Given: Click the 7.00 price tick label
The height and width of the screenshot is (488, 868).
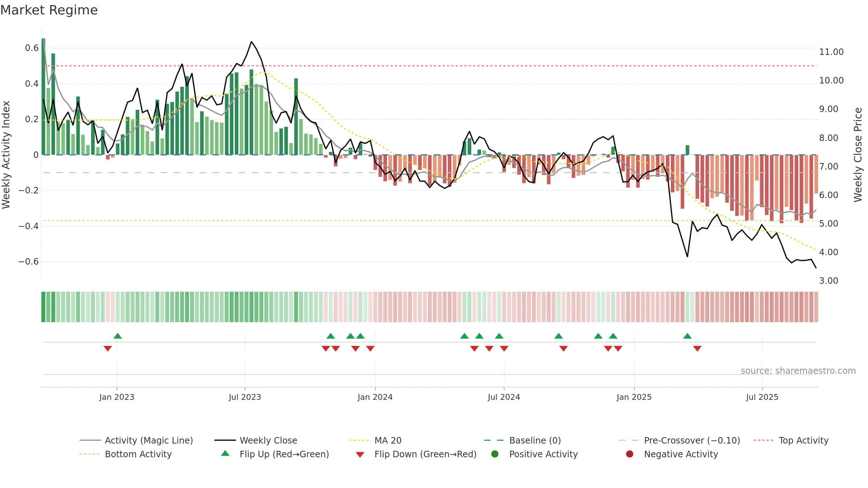Looking at the screenshot, I should coord(828,167).
